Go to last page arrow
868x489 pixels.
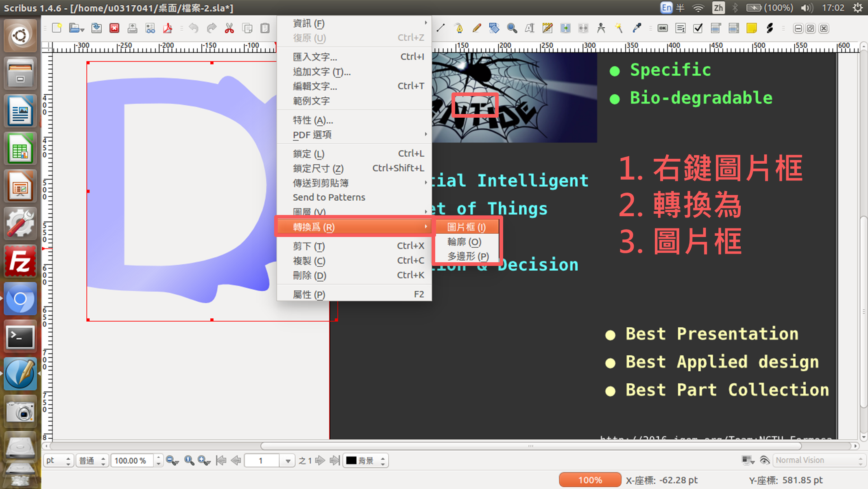[335, 460]
